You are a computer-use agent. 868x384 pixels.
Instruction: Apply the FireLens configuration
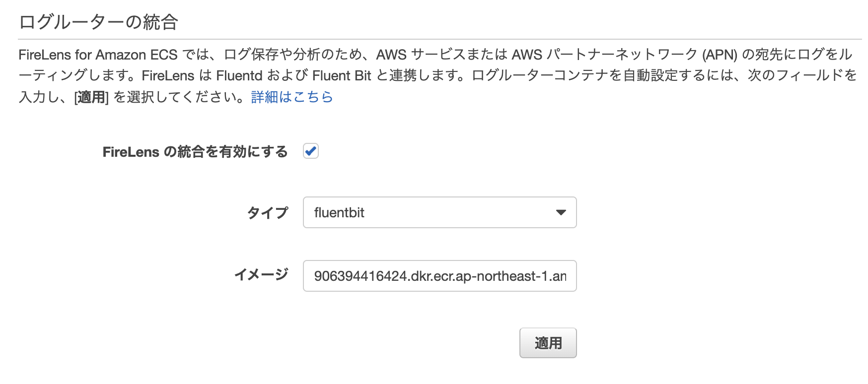[x=547, y=342]
